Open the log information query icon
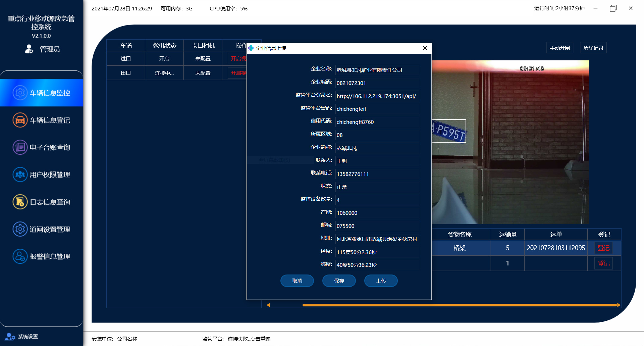The width and height of the screenshot is (644, 346). pyautogui.click(x=20, y=202)
